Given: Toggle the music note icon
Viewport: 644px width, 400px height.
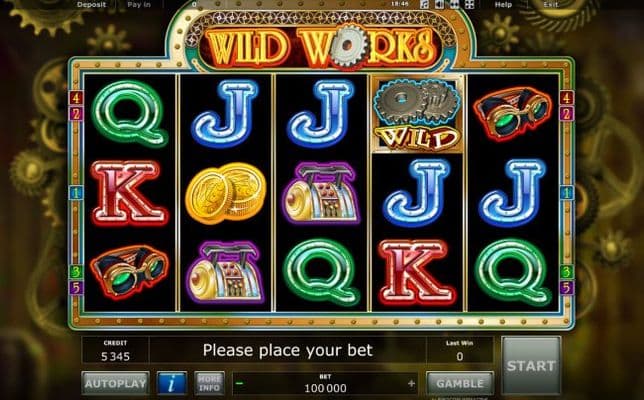Looking at the screenshot, I should pos(425,5).
